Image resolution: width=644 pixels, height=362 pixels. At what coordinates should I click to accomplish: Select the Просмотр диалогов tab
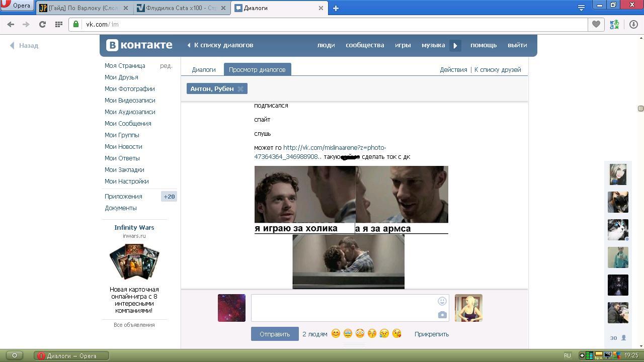click(257, 70)
